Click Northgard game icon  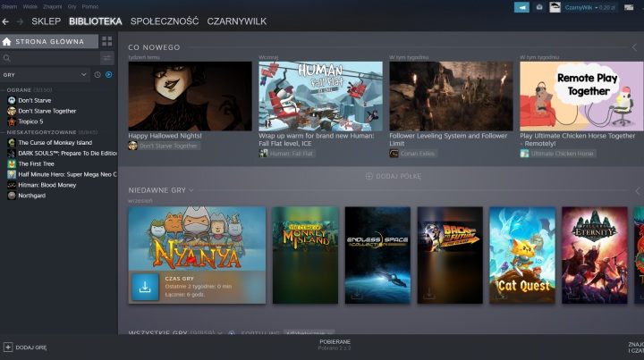[x=12, y=196]
